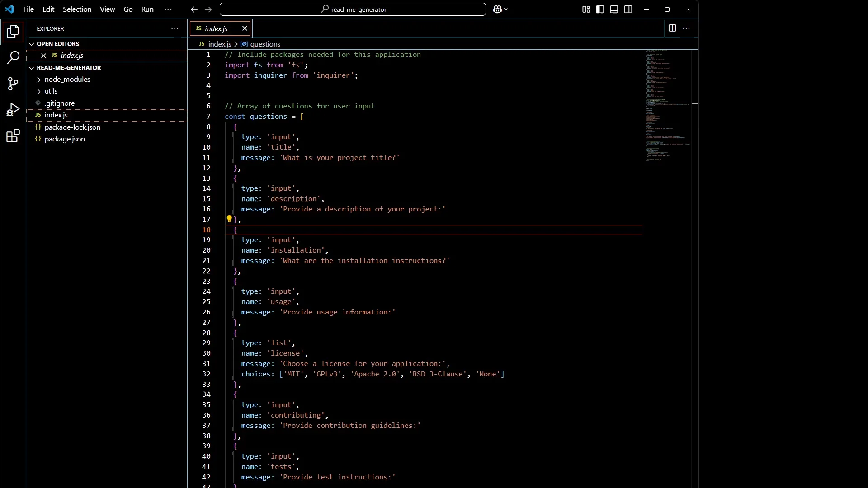Expand the utils folder
Image resolution: width=868 pixels, height=488 pixels.
[39, 91]
